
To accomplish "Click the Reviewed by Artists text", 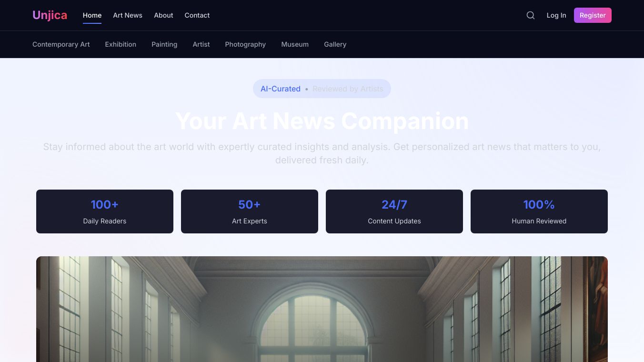I will tap(348, 89).
